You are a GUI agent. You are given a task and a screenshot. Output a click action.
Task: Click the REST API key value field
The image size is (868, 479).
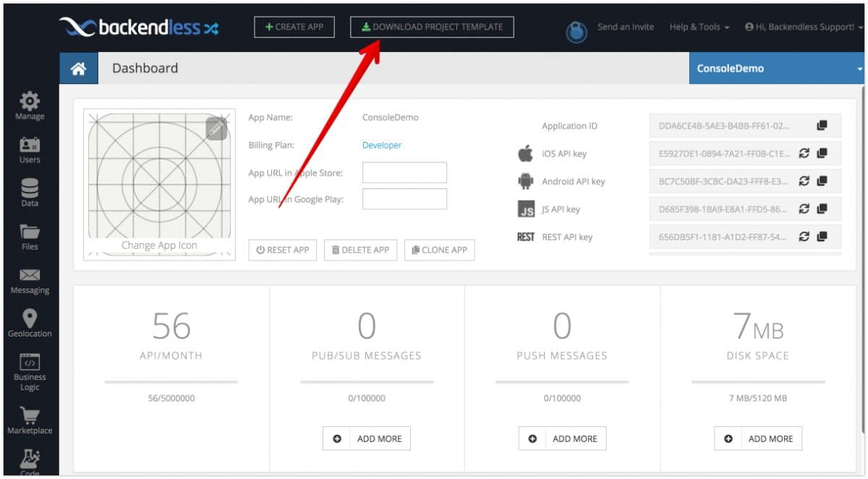tap(745, 236)
